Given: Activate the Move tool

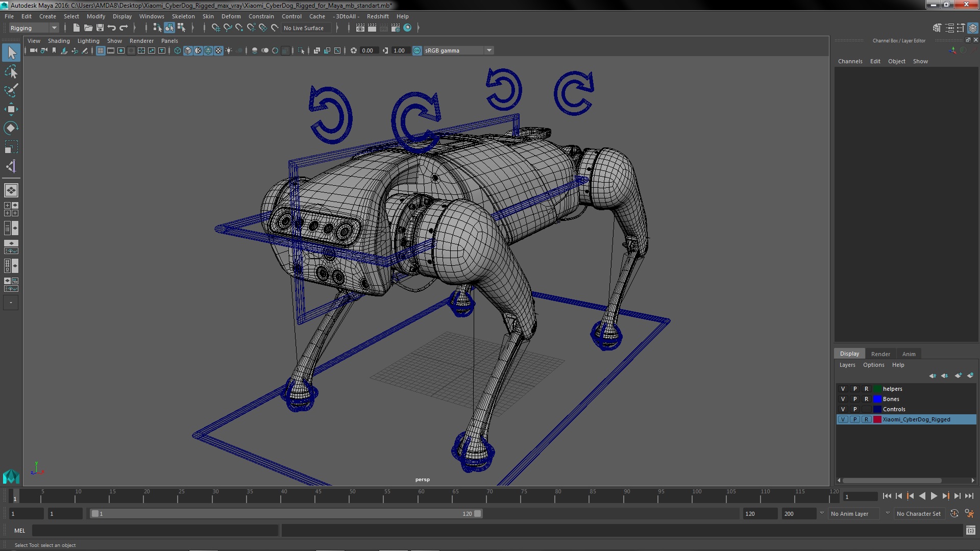Looking at the screenshot, I should pyautogui.click(x=11, y=109).
